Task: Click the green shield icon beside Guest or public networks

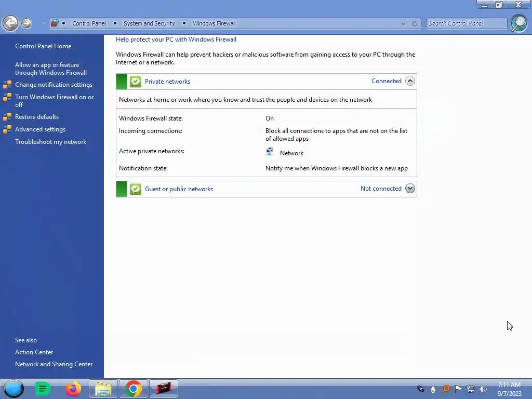Action: (136, 189)
